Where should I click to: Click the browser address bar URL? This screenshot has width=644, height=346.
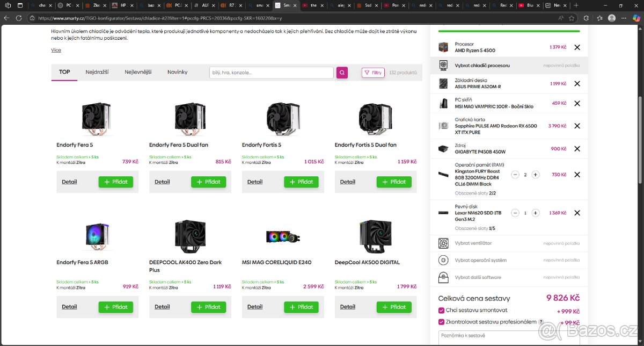(159, 18)
